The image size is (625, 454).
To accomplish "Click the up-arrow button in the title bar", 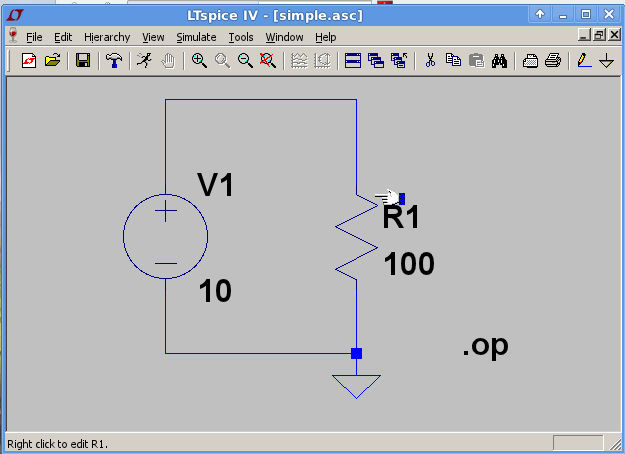I will 540,15.
